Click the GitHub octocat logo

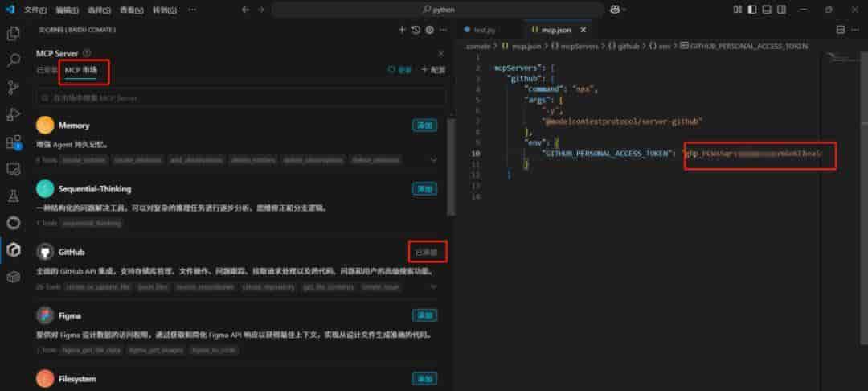tap(45, 252)
